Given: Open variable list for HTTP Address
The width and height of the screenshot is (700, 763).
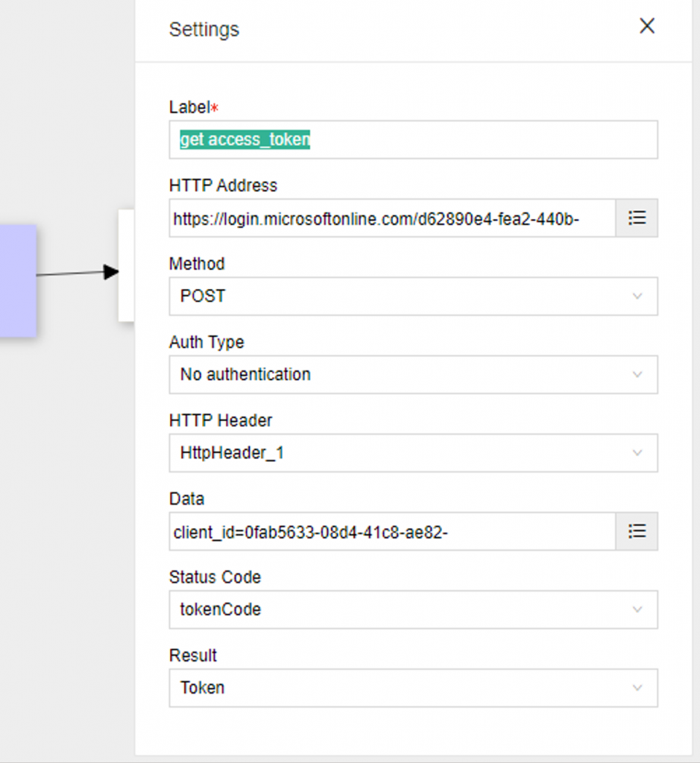Looking at the screenshot, I should (x=637, y=218).
